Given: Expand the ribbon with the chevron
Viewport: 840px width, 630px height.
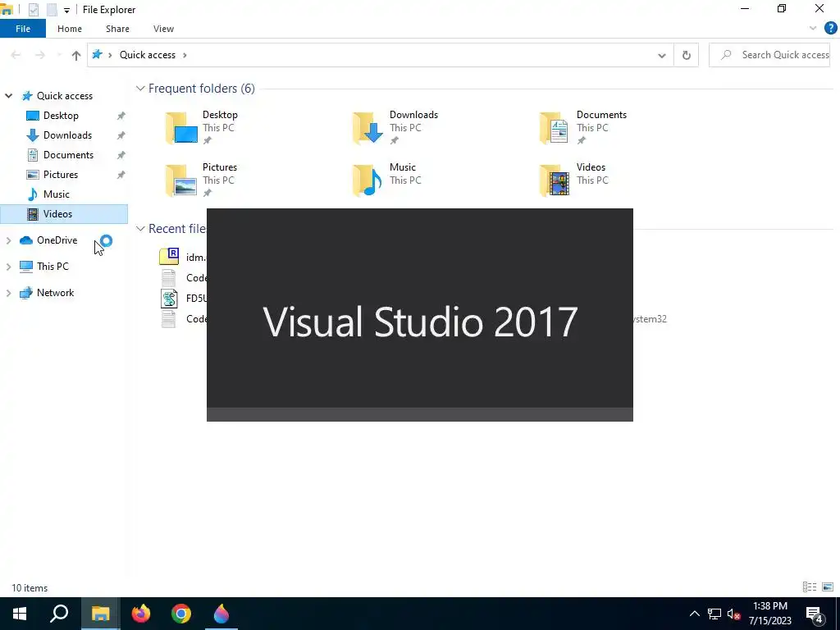Looking at the screenshot, I should point(813,29).
